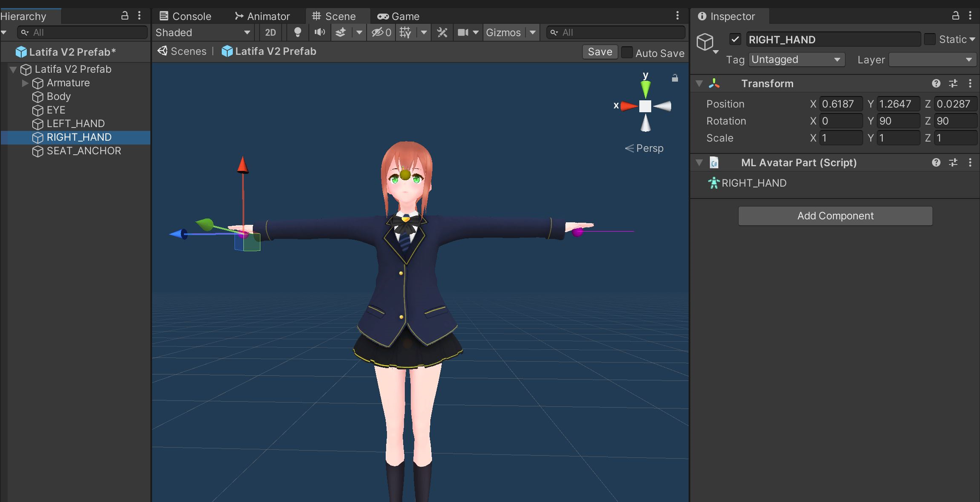Toggle 2D view mode
980x502 pixels.
[271, 32]
